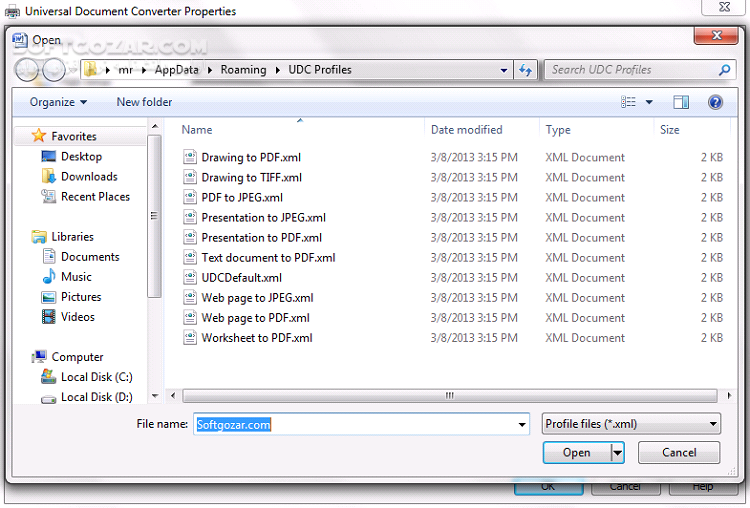Click the UDC Profiles breadcrumb segment
This screenshot has height=508, width=750.
pos(320,70)
